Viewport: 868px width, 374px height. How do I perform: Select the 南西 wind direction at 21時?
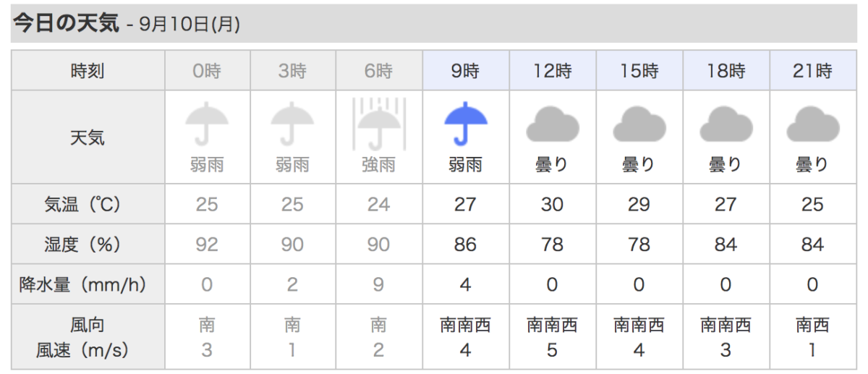812,326
